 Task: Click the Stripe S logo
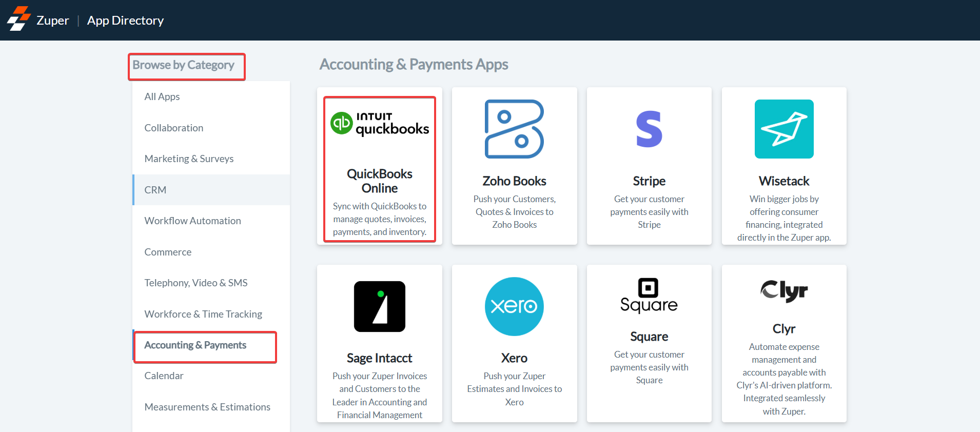pos(649,129)
